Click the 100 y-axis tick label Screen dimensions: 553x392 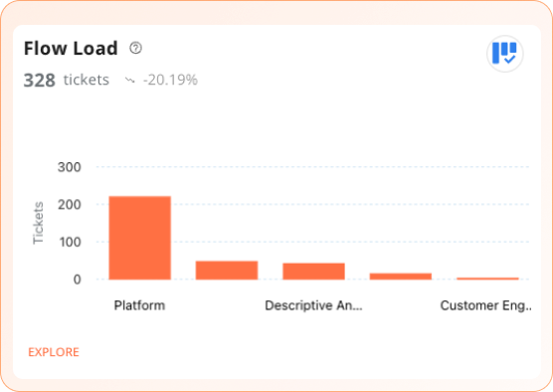(x=70, y=242)
